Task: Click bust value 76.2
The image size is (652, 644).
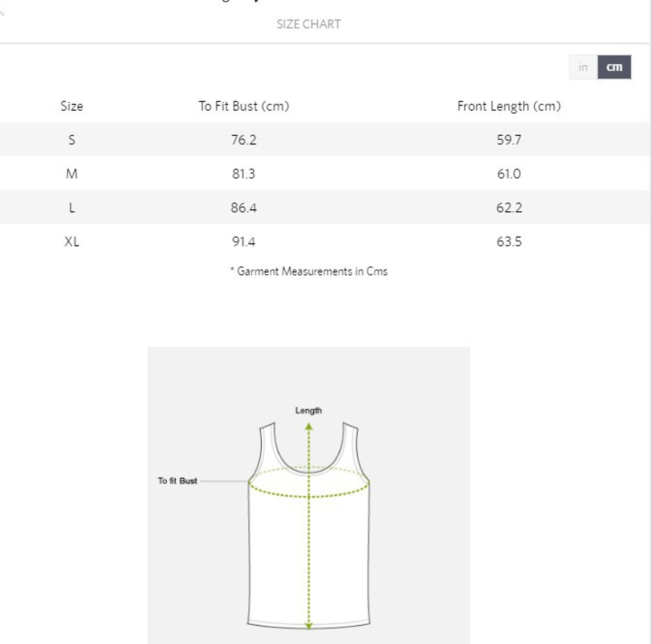Action: coord(244,140)
